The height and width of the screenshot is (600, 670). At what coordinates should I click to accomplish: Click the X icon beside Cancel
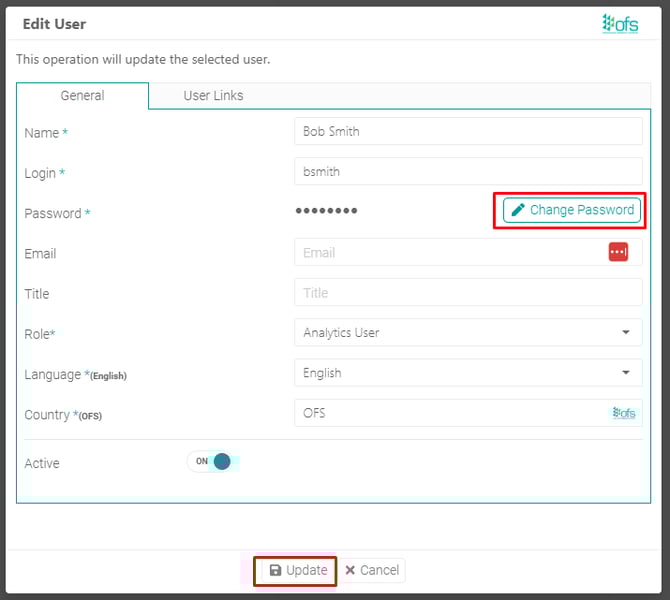350,570
